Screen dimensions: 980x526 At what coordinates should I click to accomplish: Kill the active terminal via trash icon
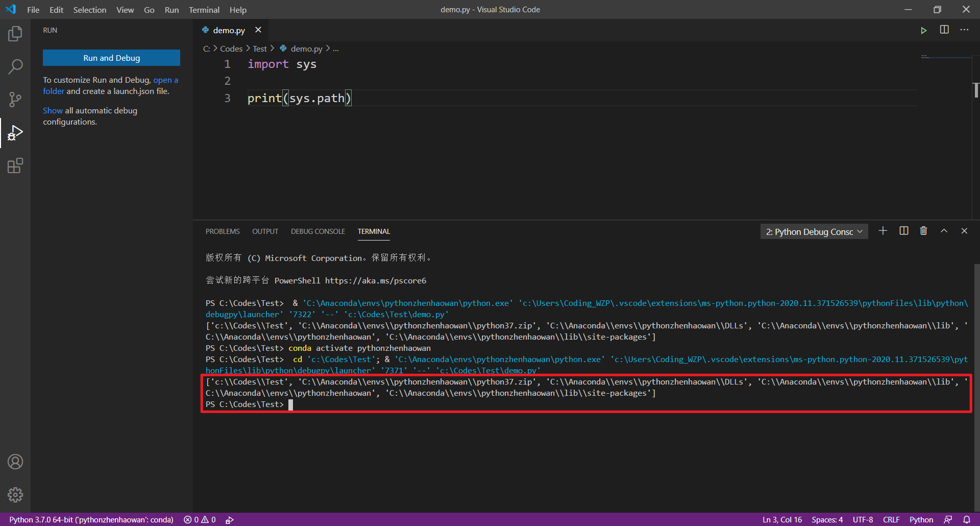[923, 231]
